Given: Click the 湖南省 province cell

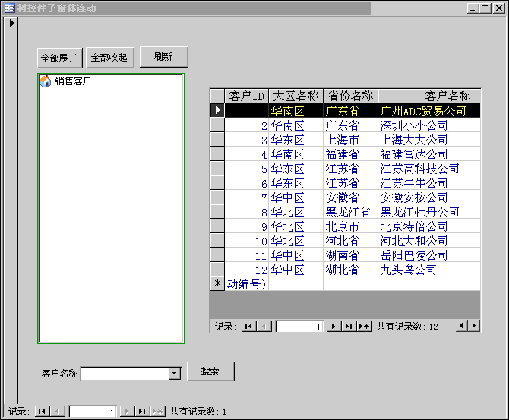Looking at the screenshot, I should tap(350, 254).
